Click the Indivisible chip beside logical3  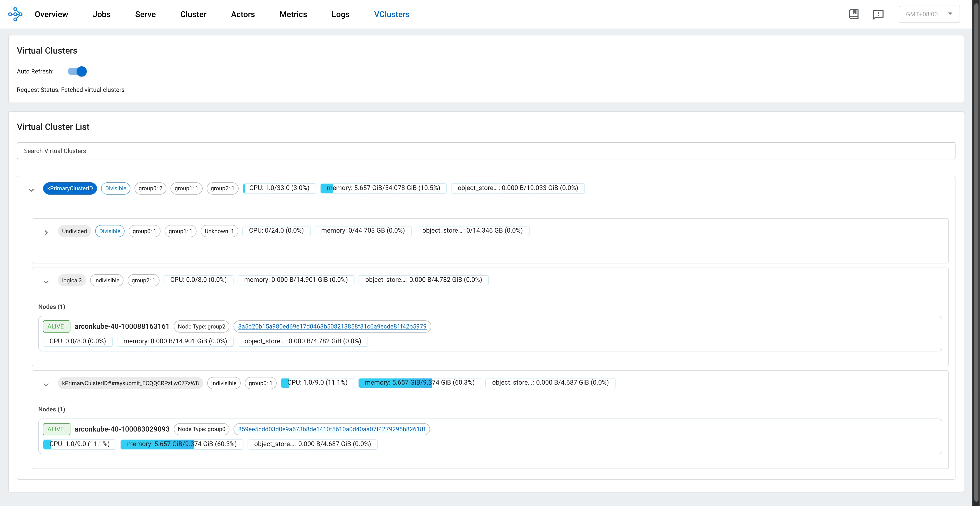pos(106,280)
